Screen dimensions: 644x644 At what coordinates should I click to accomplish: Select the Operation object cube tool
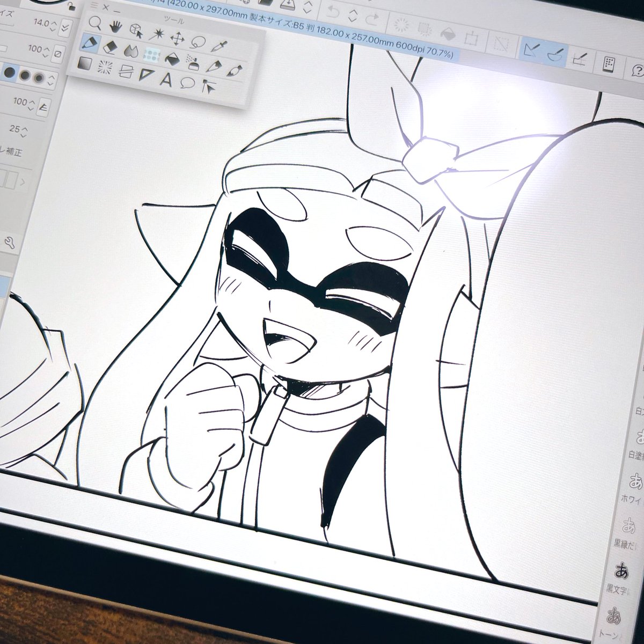coord(137,30)
